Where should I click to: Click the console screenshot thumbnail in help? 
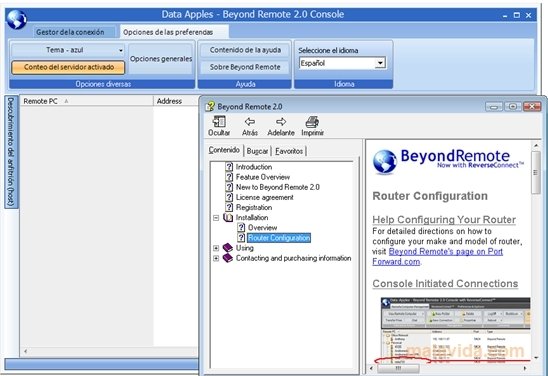pyautogui.click(x=455, y=330)
